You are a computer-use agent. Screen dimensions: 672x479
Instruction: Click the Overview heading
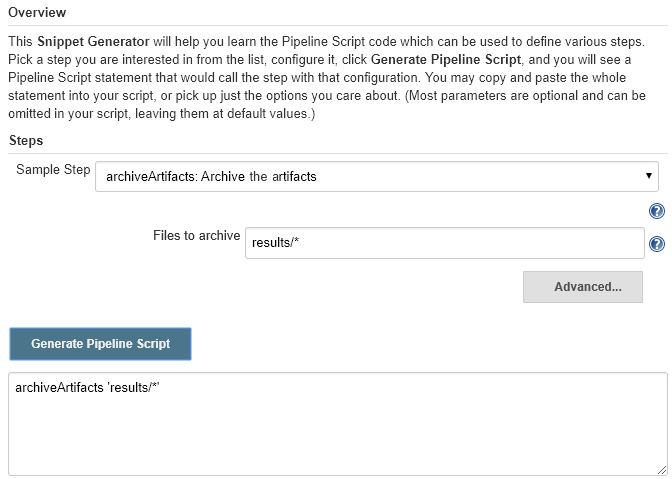pyautogui.click(x=37, y=12)
